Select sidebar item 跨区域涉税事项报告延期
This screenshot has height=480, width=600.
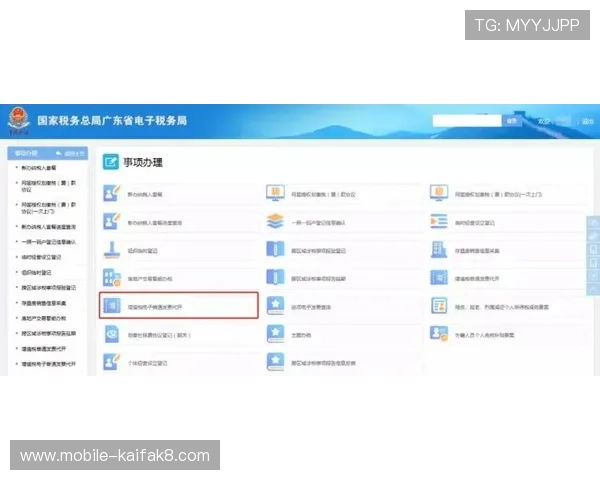(49, 333)
